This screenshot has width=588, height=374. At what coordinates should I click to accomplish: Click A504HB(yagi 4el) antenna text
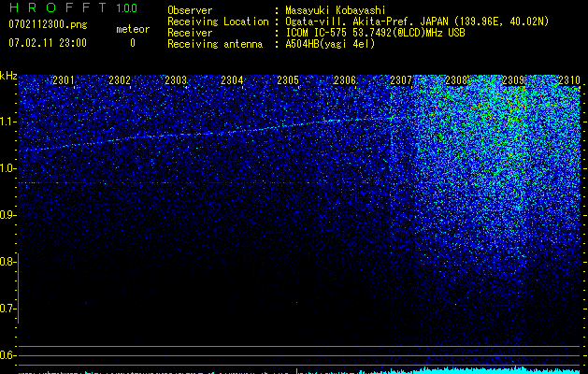pyautogui.click(x=330, y=44)
